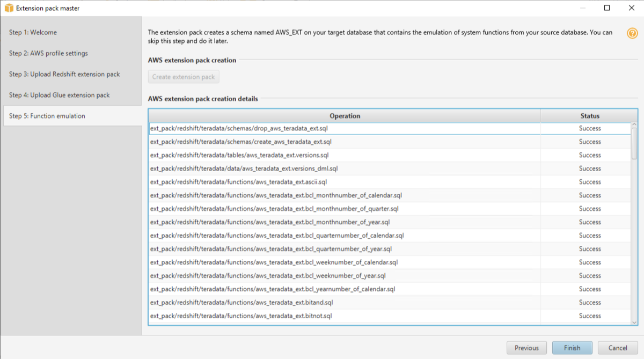Sort the table by Status column
The width and height of the screenshot is (644, 359).
click(x=589, y=115)
